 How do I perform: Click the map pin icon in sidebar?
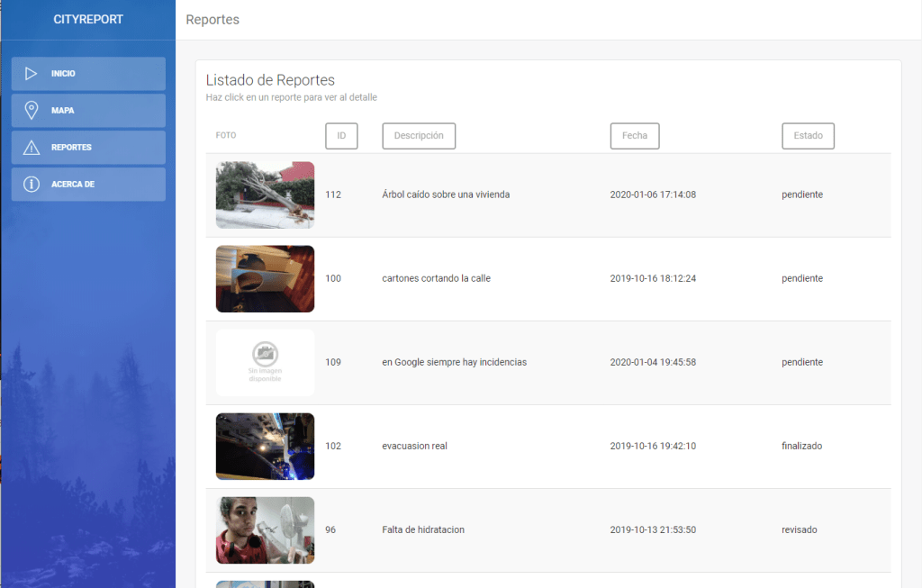coord(32,111)
